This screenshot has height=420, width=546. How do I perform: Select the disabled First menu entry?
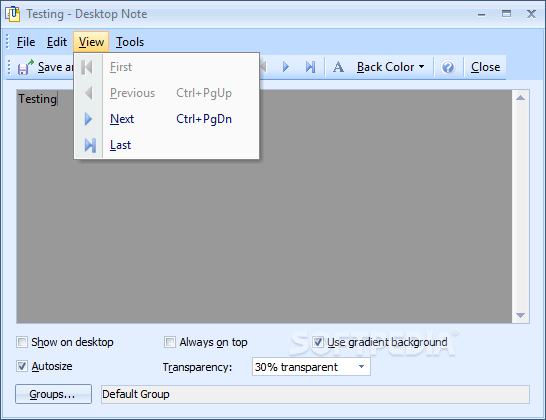(167, 67)
